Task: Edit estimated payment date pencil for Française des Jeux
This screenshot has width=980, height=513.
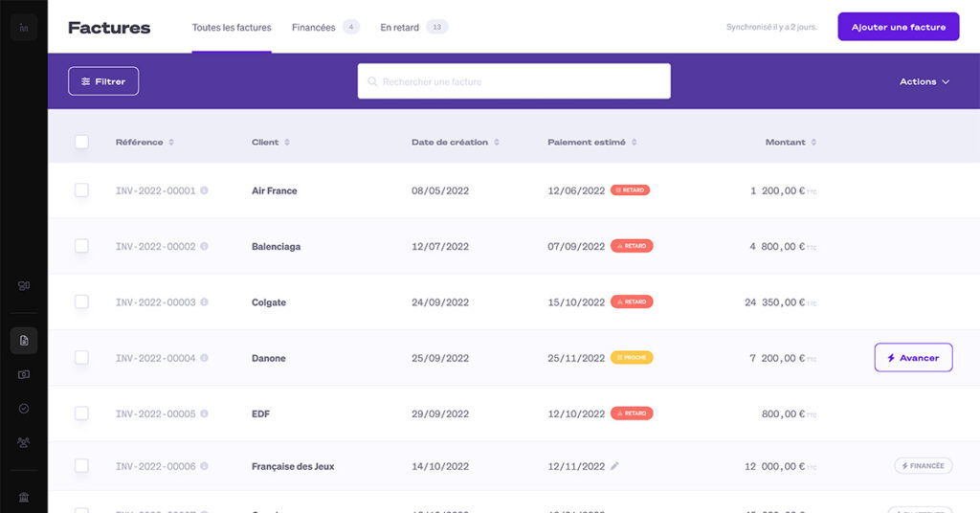Action: [x=614, y=466]
